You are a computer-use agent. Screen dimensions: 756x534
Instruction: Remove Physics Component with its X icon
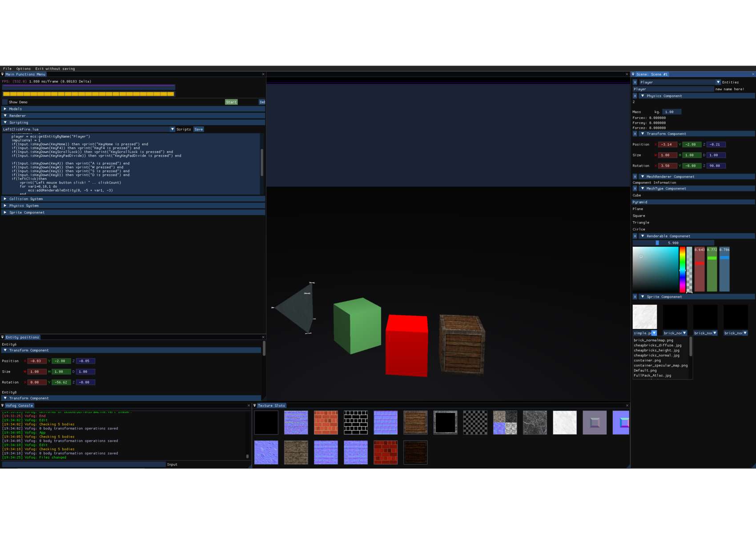(x=635, y=96)
